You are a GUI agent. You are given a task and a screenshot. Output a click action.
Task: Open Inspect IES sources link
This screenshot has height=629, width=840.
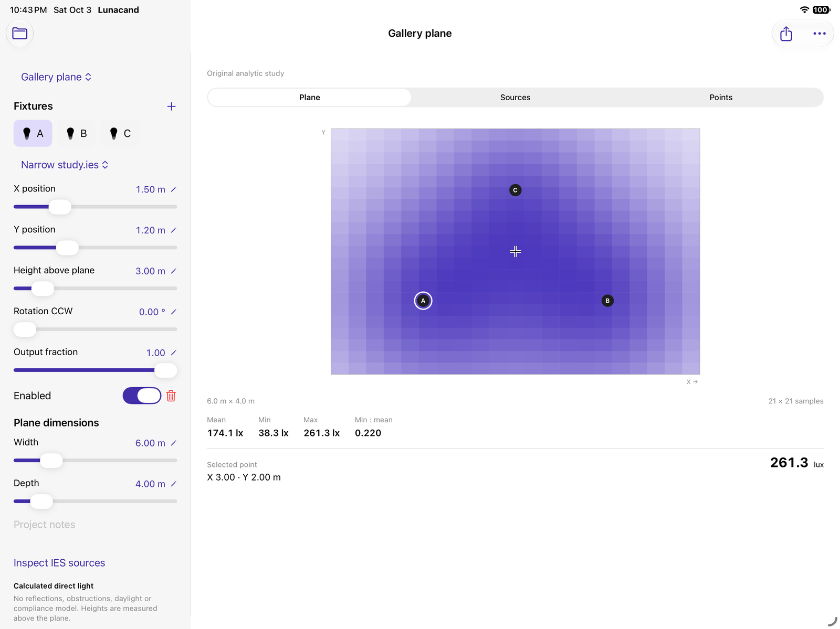59,563
